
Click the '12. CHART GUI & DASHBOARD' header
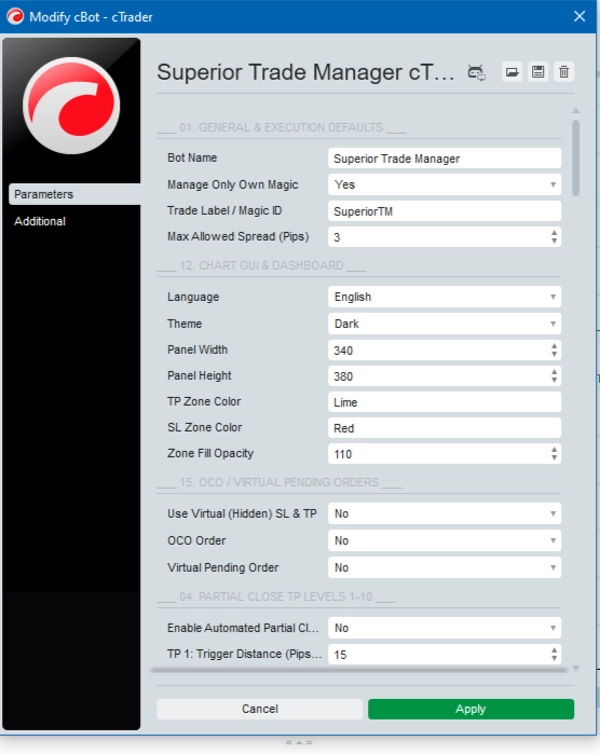[x=261, y=265]
